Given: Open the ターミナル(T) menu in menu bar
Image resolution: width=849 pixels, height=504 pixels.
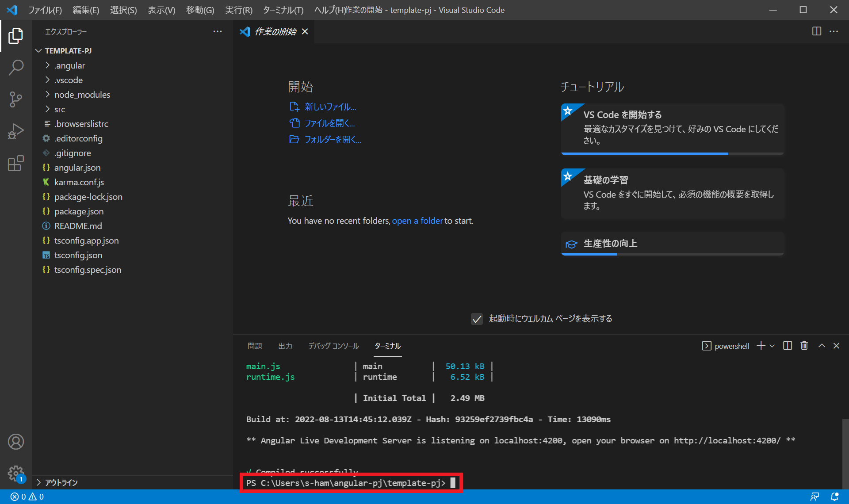Looking at the screenshot, I should pos(283,10).
